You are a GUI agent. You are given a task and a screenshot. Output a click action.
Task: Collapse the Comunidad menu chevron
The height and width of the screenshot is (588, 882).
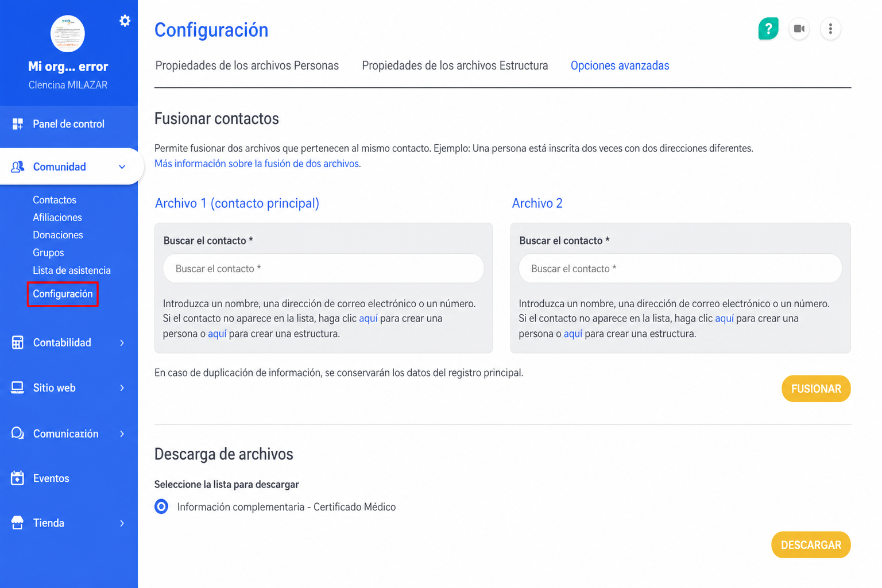pyautogui.click(x=122, y=167)
